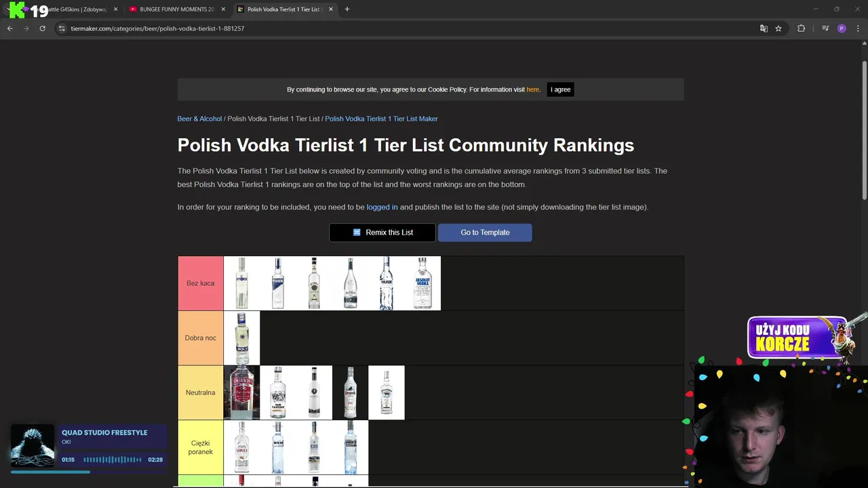Image resolution: width=868 pixels, height=488 pixels.
Task: Minimize the browser window
Action: click(815, 9)
